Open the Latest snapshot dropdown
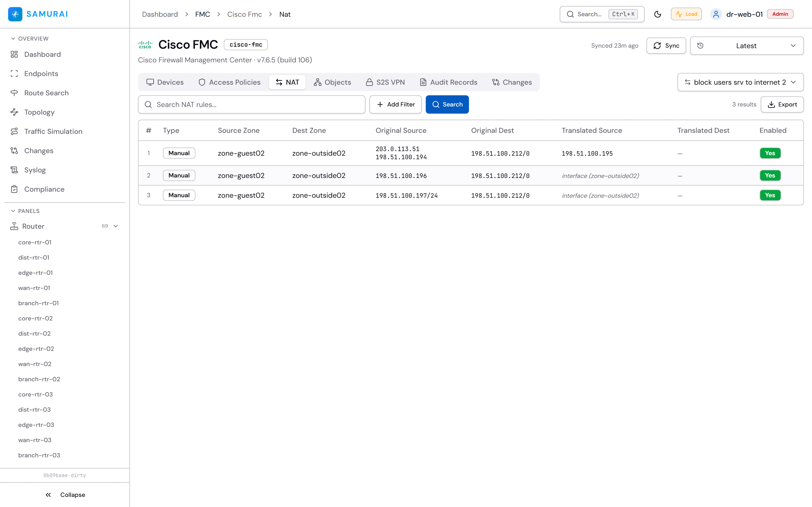 coord(747,46)
